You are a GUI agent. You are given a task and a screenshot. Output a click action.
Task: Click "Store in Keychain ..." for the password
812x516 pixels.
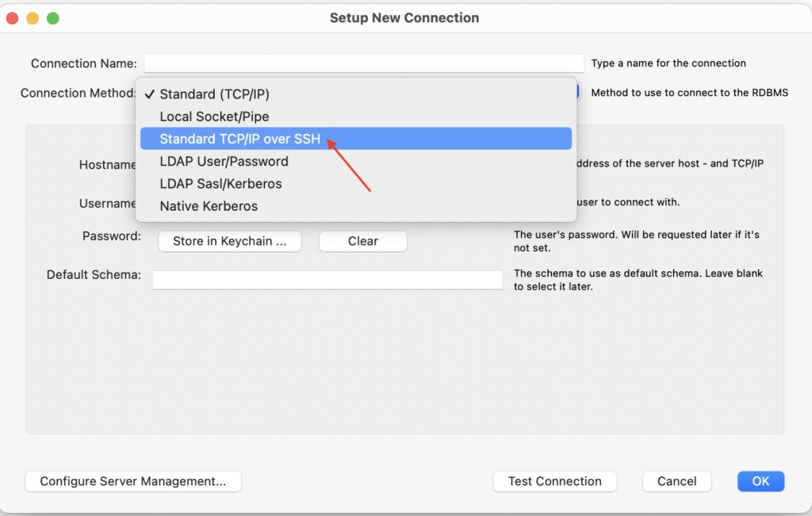(x=229, y=241)
